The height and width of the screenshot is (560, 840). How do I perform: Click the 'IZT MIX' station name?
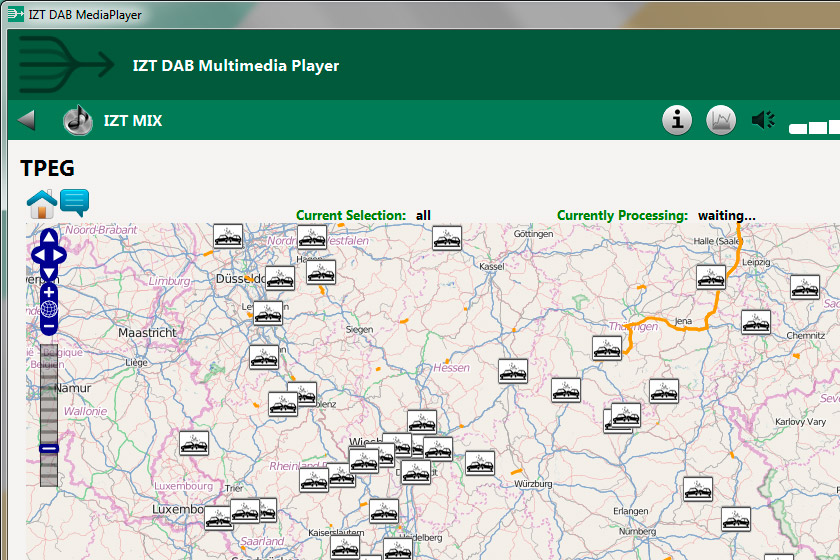pos(133,121)
